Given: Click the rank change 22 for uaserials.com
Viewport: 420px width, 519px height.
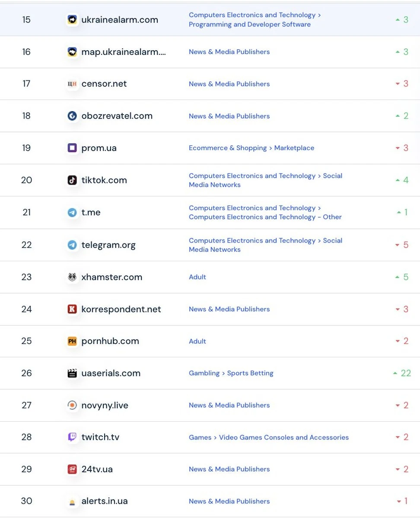Looking at the screenshot, I should pos(402,373).
